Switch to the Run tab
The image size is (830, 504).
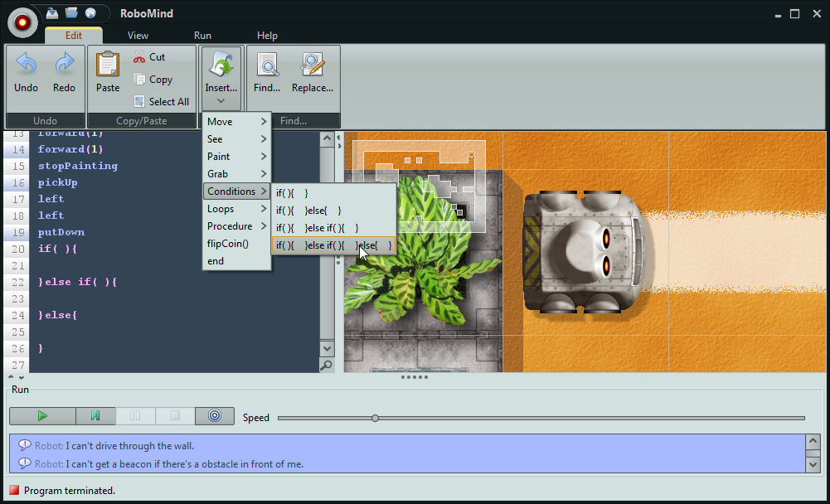coord(202,36)
